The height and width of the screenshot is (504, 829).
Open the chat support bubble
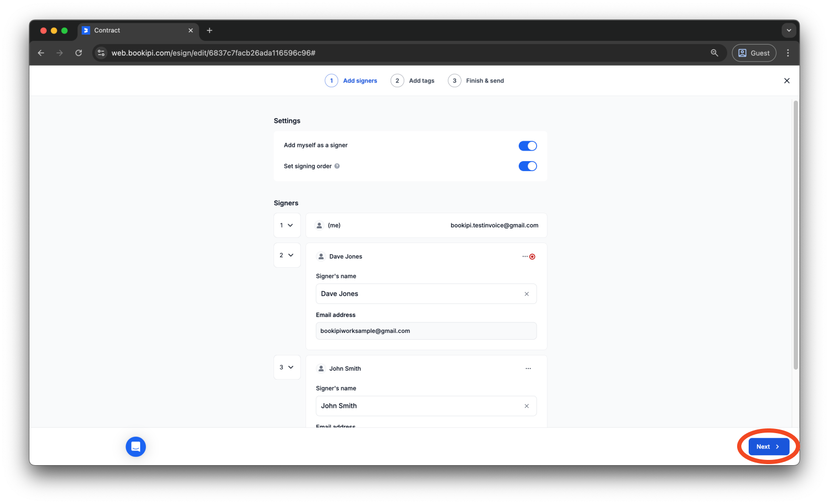click(x=136, y=447)
